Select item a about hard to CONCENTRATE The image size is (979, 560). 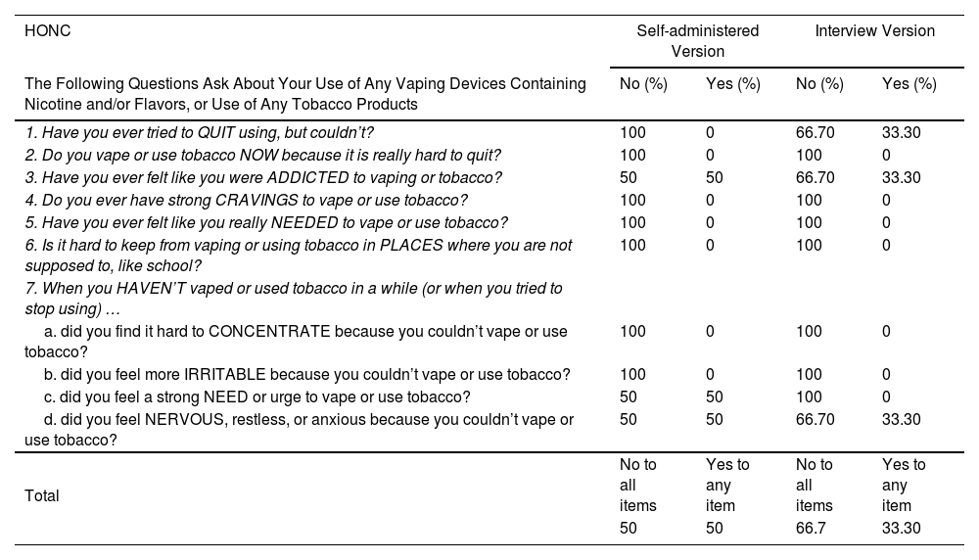pos(296,342)
